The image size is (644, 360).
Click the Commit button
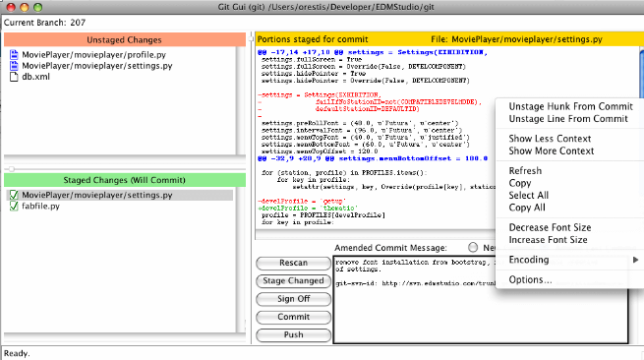[x=293, y=317]
